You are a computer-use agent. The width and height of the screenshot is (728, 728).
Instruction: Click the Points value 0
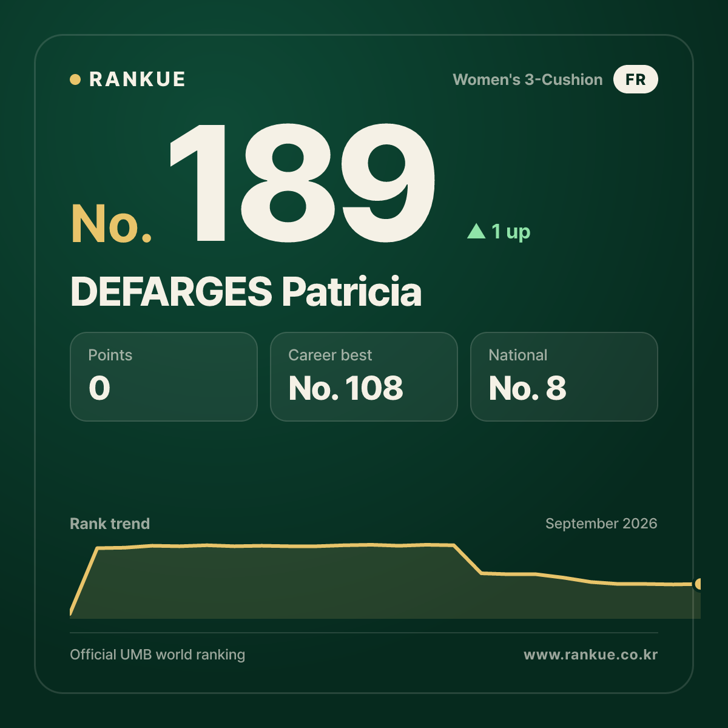coord(99,388)
